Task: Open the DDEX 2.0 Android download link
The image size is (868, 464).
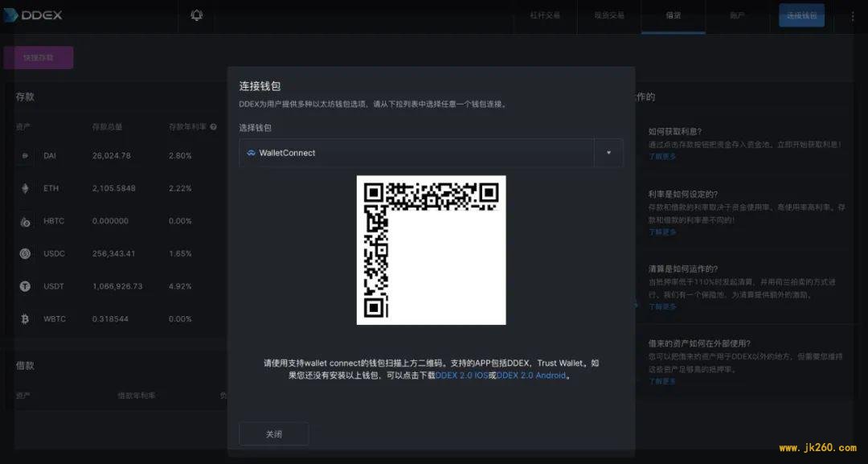Action: [x=531, y=376]
